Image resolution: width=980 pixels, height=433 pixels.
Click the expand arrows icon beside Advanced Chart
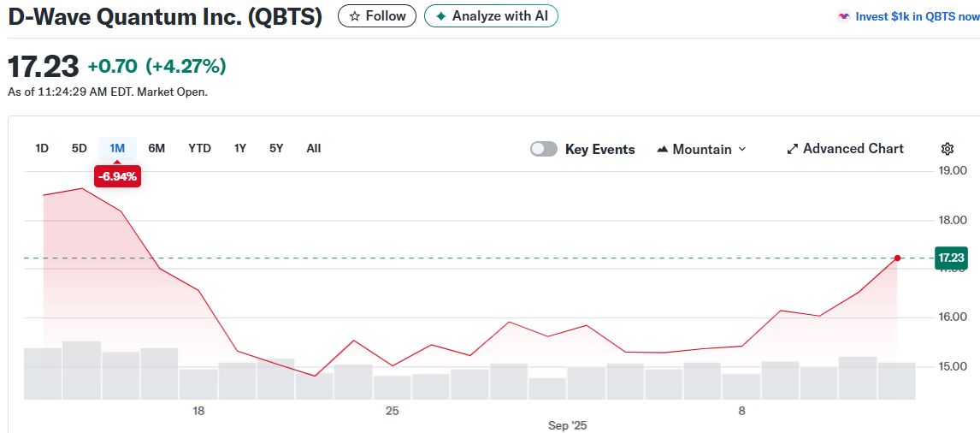click(x=792, y=149)
